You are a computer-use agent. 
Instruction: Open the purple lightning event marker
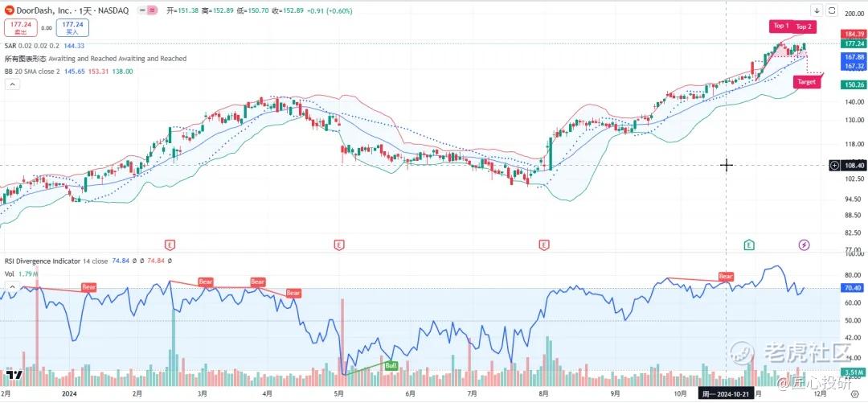804,245
